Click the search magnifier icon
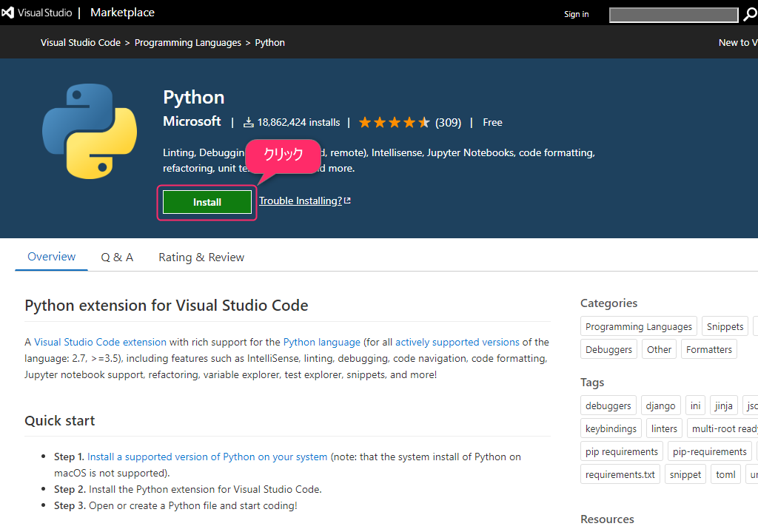The image size is (758, 532). pos(750,15)
